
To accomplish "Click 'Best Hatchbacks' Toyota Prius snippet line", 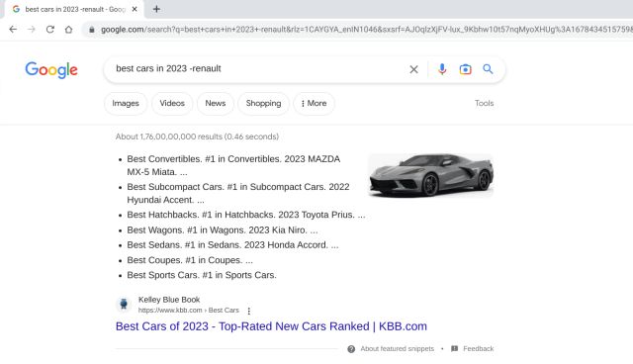I will click(246, 215).
